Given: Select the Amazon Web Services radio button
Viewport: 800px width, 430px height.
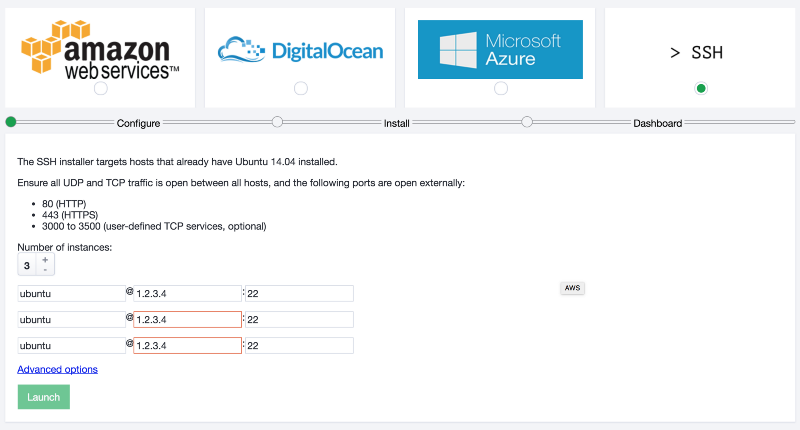Looking at the screenshot, I should [101, 88].
